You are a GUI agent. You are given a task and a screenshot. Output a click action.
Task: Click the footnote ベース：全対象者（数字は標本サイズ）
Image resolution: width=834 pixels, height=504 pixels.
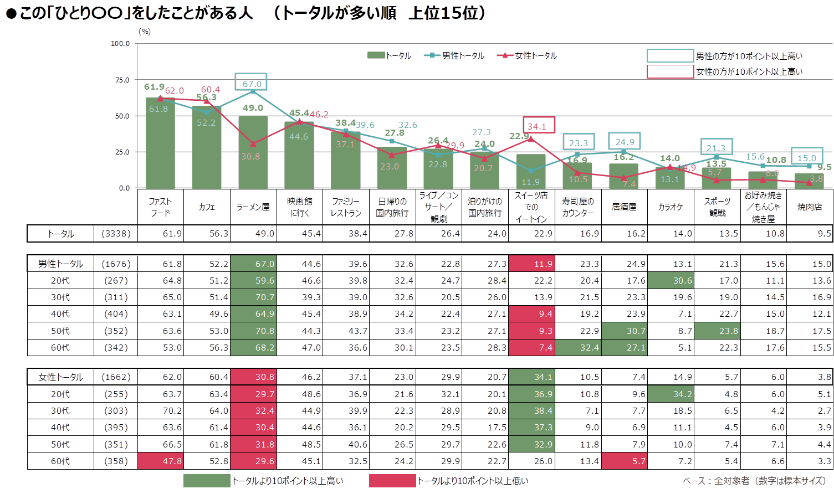(754, 481)
